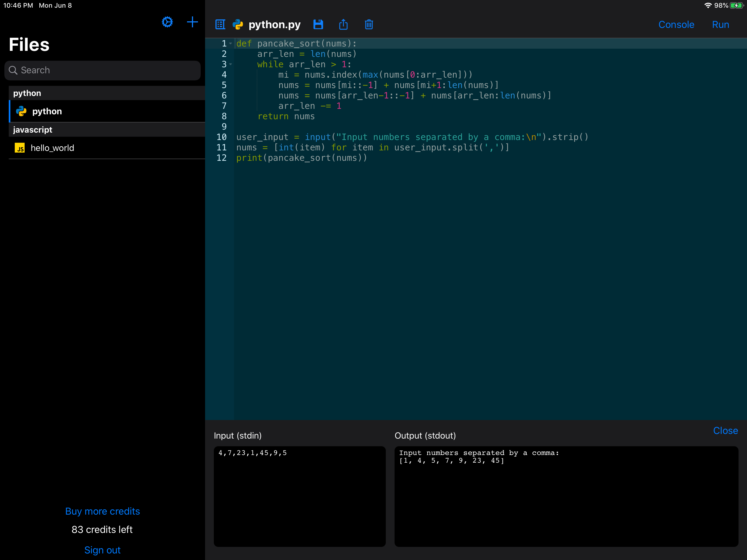Screen dimensions: 747x560
Task: Click Buy more credits link
Action: tap(102, 511)
